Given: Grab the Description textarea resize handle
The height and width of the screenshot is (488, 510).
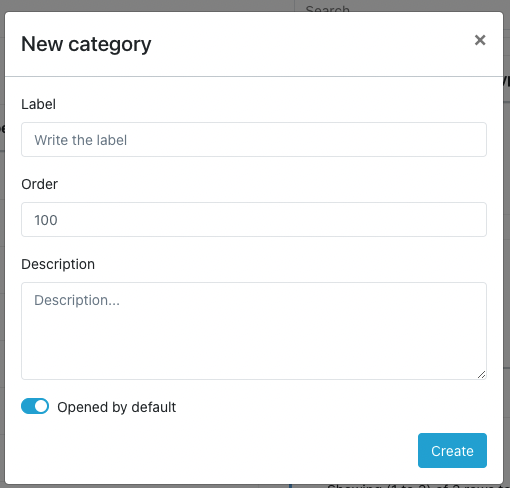Looking at the screenshot, I should coord(482,375).
